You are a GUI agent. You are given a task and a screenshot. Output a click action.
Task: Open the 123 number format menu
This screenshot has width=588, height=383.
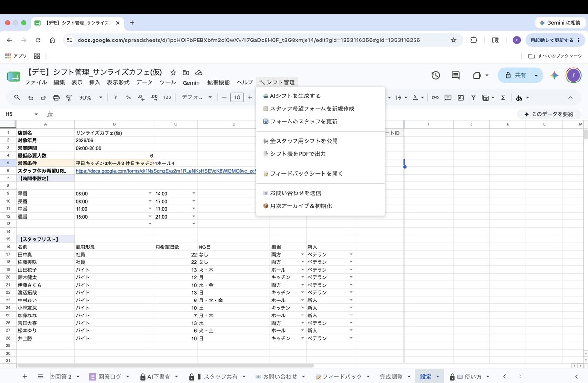[x=167, y=97]
